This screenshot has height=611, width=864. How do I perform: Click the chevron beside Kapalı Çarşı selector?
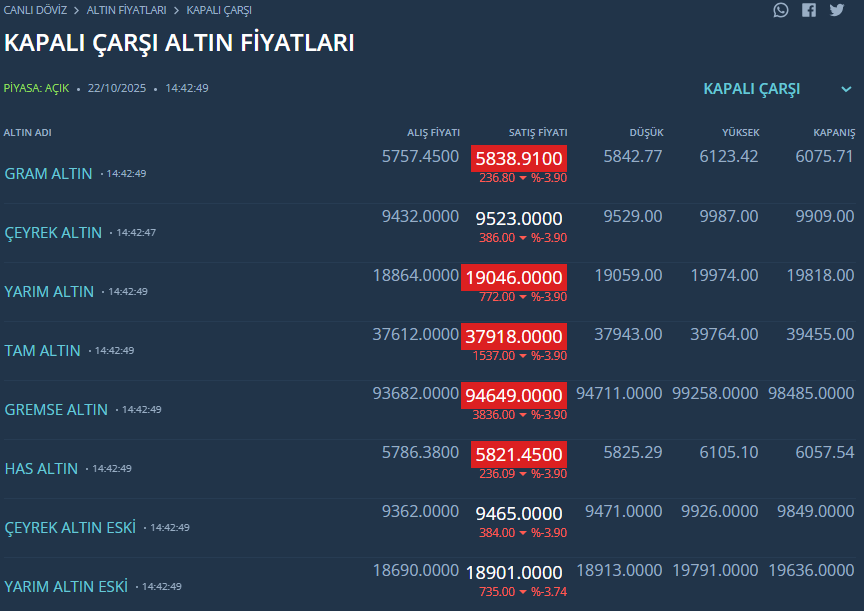tap(846, 89)
